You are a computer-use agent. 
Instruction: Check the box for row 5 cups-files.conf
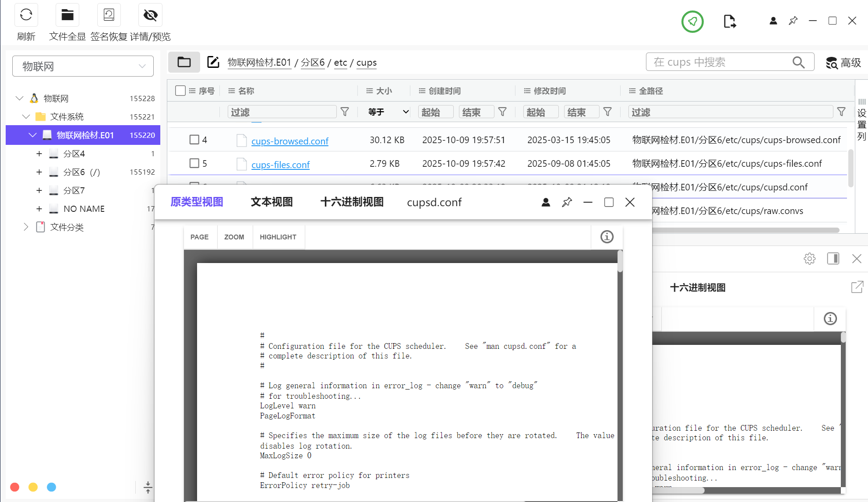pos(194,163)
